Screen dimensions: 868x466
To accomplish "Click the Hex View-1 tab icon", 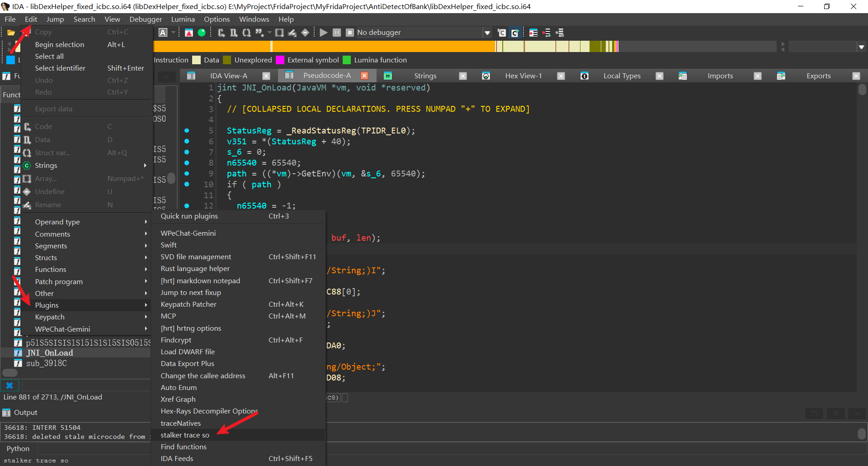I will (x=486, y=76).
